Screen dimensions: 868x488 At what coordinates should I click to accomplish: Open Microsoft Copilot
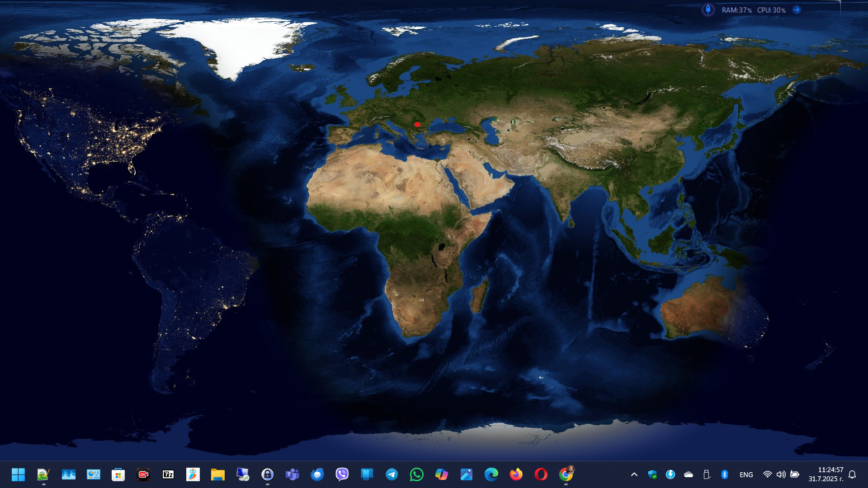click(442, 474)
